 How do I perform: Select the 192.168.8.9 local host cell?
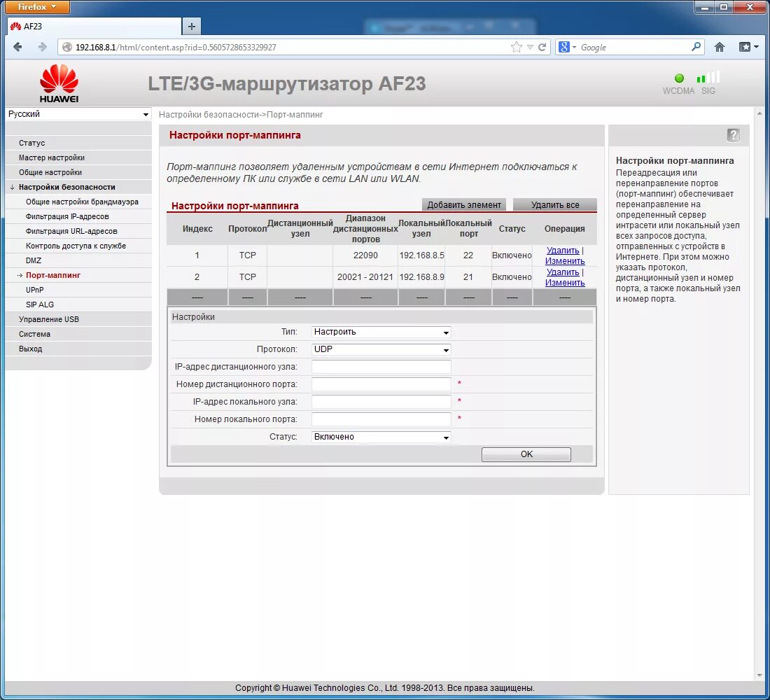(x=421, y=277)
